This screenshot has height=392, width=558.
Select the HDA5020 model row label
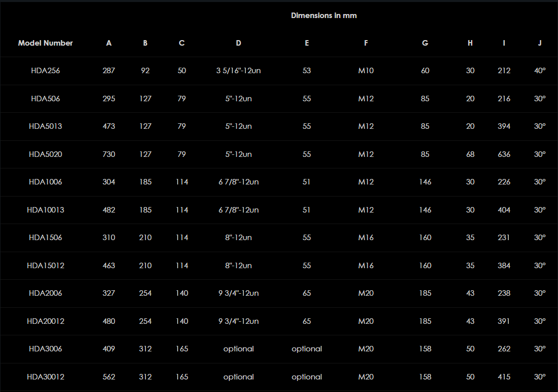coord(45,154)
